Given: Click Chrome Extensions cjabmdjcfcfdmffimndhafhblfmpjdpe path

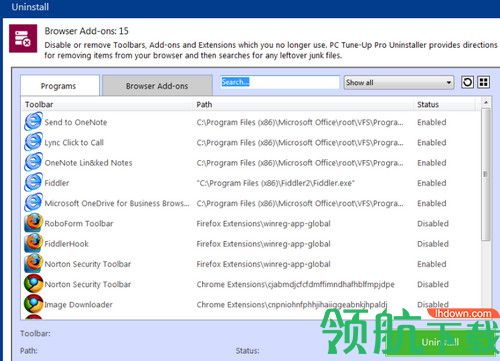Looking at the screenshot, I should pyautogui.click(x=295, y=284).
